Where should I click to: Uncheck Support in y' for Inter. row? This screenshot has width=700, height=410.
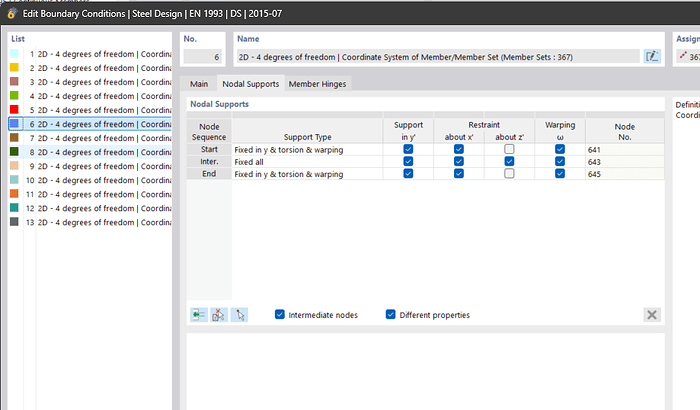tap(408, 162)
